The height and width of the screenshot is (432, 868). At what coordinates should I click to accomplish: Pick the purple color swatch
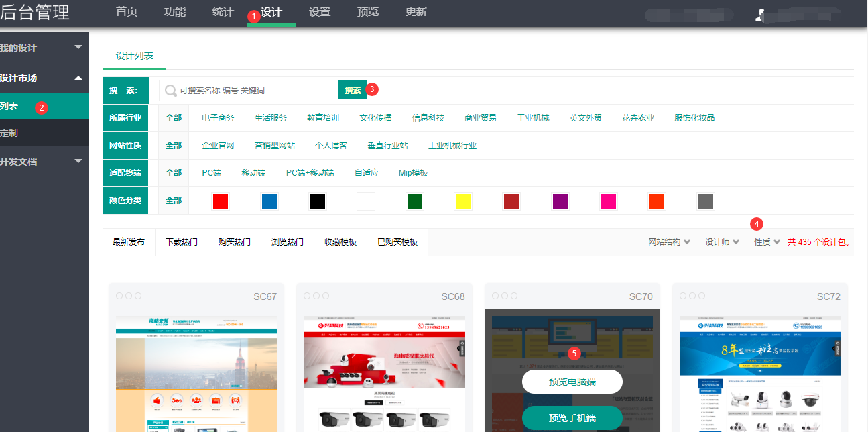[560, 201]
